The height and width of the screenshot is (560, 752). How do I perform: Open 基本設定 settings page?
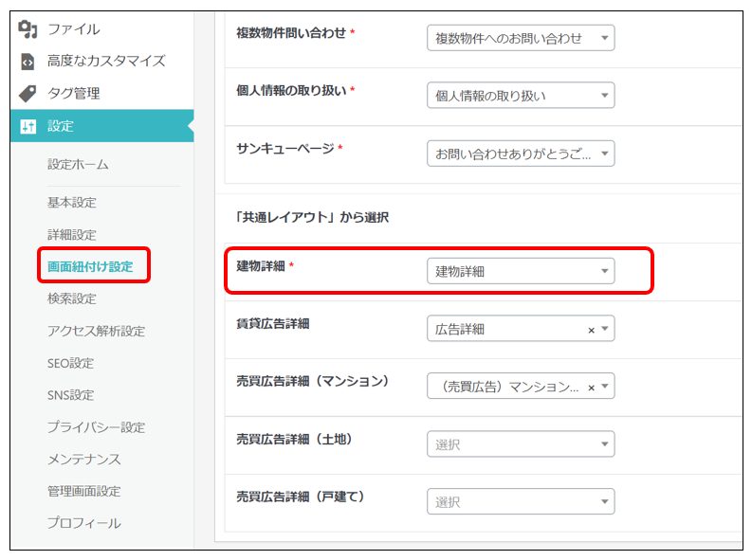pos(71,203)
